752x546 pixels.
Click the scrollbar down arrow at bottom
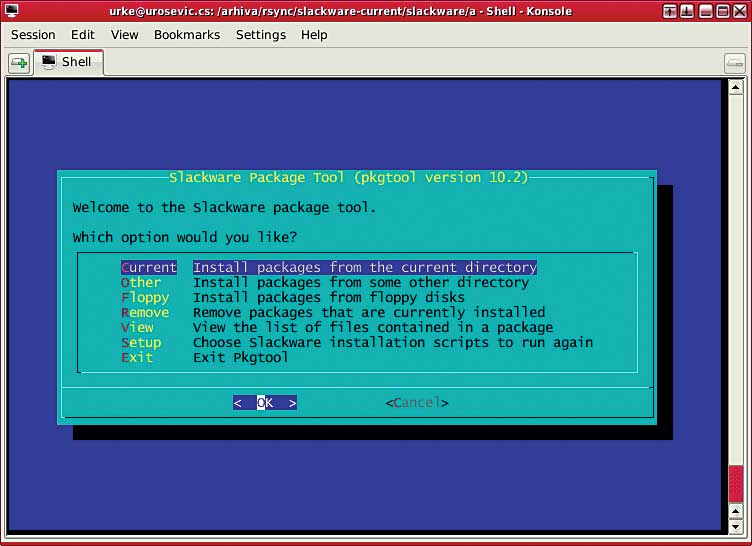click(x=735, y=527)
